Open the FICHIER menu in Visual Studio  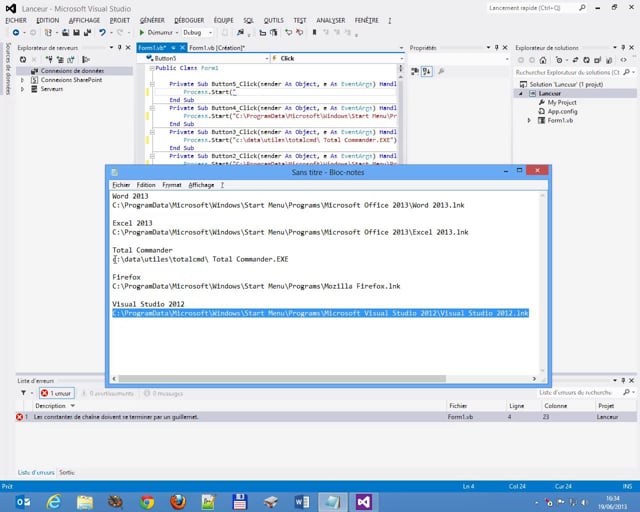pyautogui.click(x=16, y=20)
